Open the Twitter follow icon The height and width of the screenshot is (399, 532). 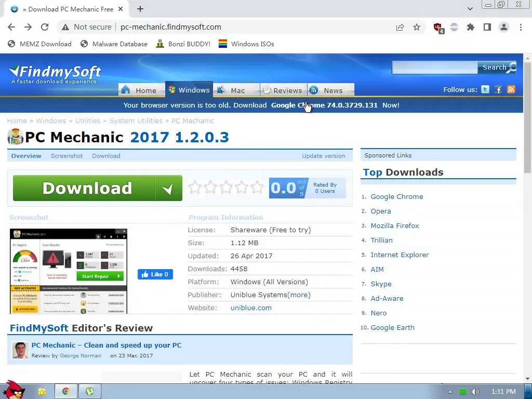coord(485,89)
